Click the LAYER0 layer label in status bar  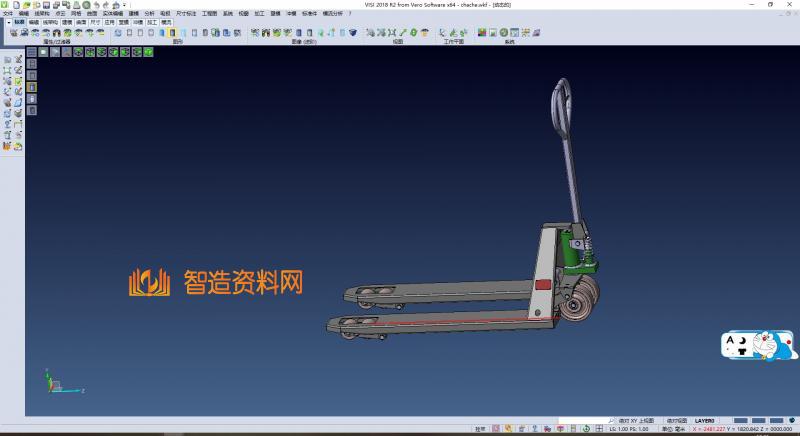[x=705, y=421]
